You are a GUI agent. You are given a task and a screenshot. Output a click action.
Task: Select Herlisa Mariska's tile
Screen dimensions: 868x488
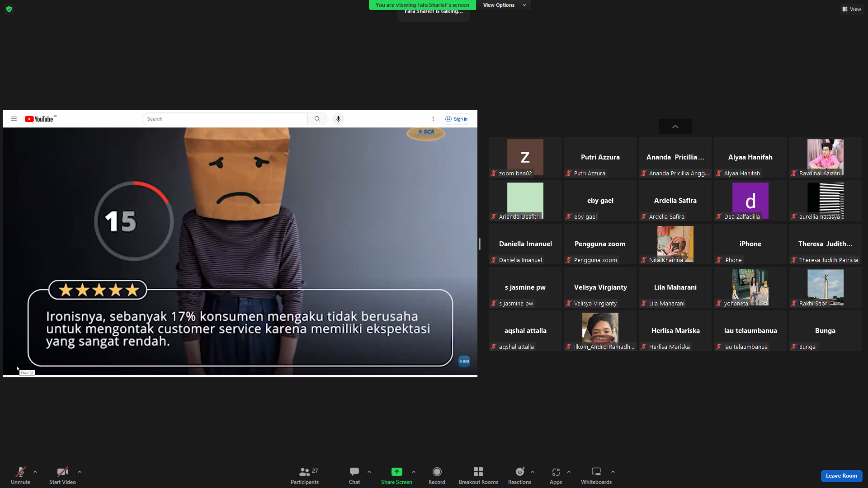click(x=675, y=331)
